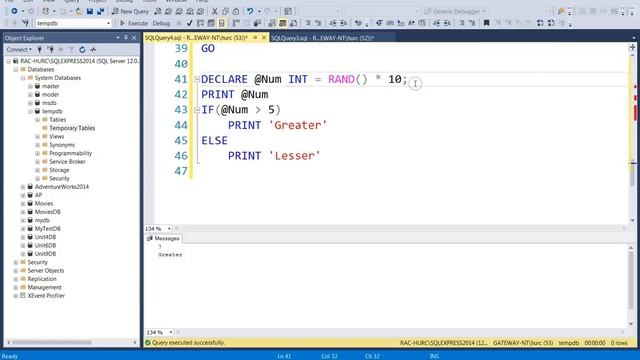Collapse the DECLARE outlining block at line 41
The width and height of the screenshot is (640, 360).
coord(197,79)
